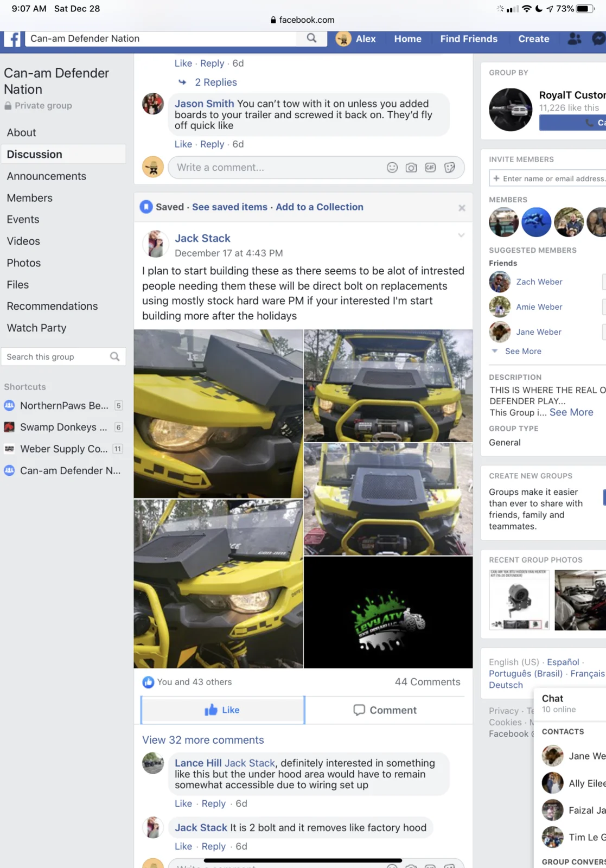
Task: Reply to Jason Smith's comment
Action: point(212,144)
